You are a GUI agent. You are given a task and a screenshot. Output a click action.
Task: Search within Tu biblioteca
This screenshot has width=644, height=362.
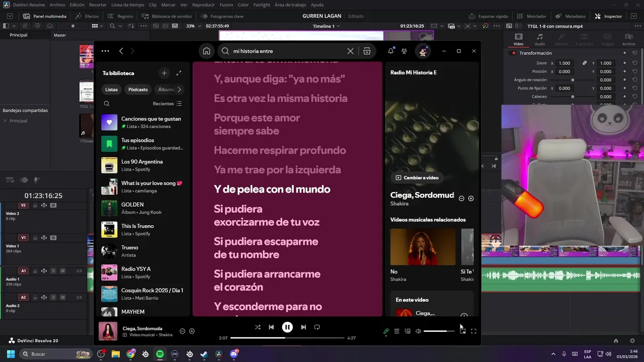pos(107,104)
